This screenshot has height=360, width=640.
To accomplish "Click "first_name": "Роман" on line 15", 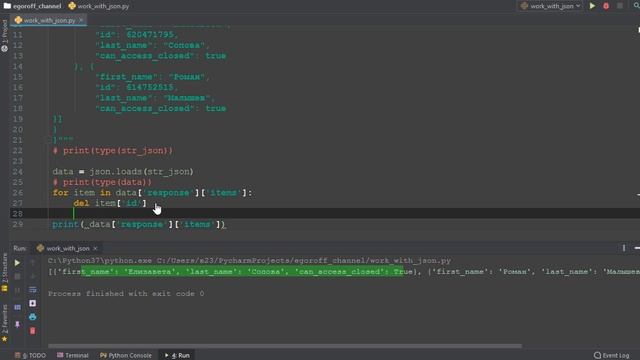I will point(152,77).
